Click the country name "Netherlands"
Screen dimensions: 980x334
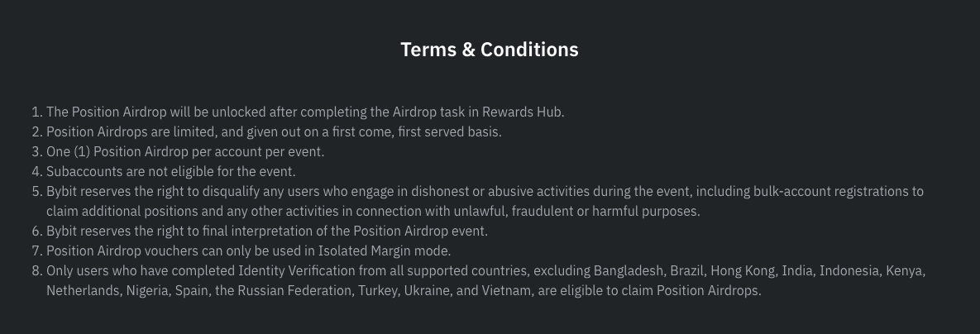83,290
